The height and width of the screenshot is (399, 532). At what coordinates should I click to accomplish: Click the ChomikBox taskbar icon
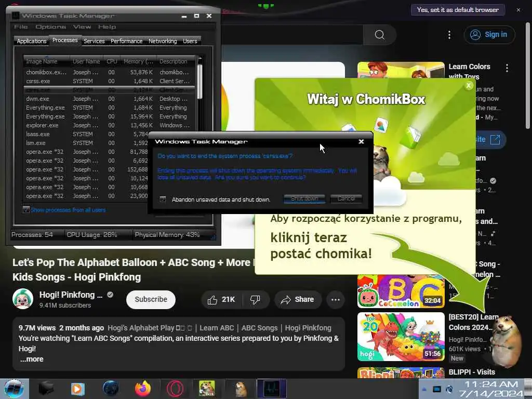click(x=207, y=389)
